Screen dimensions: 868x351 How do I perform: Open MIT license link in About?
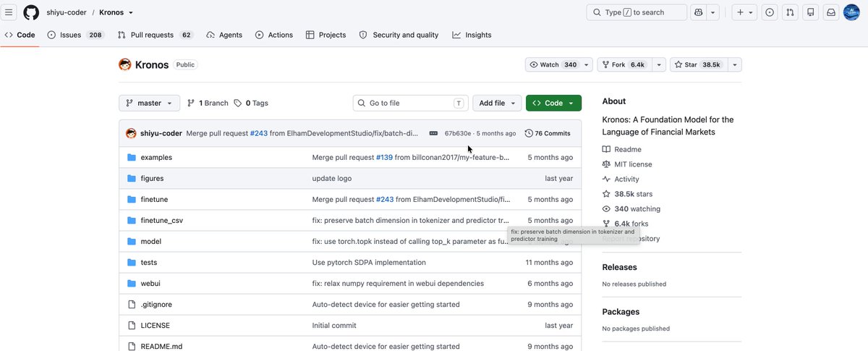(x=626, y=164)
